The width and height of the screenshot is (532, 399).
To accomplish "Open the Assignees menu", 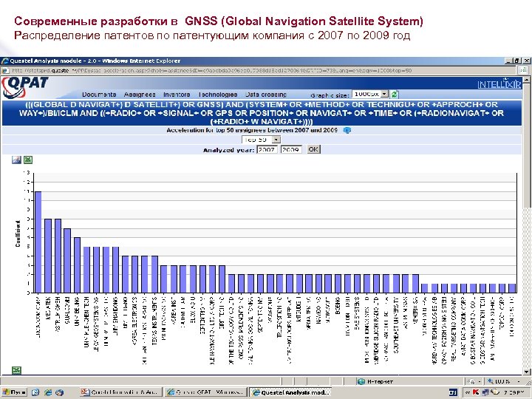I will tap(140, 95).
